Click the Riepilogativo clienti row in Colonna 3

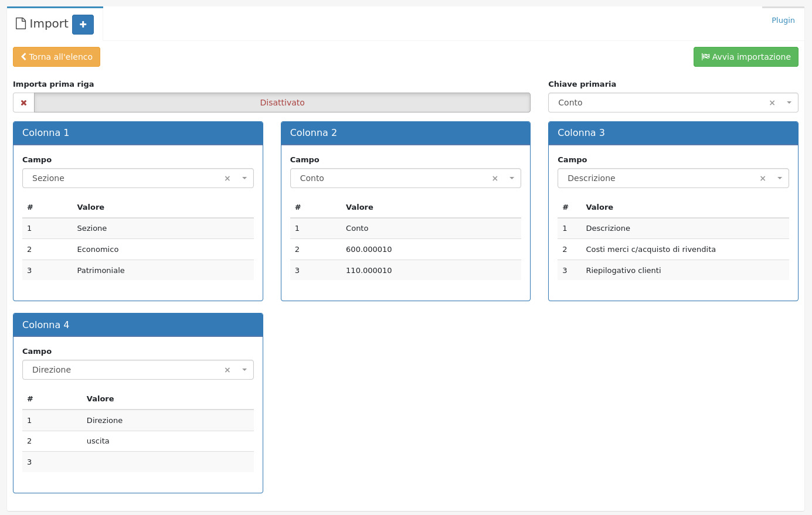(623, 270)
